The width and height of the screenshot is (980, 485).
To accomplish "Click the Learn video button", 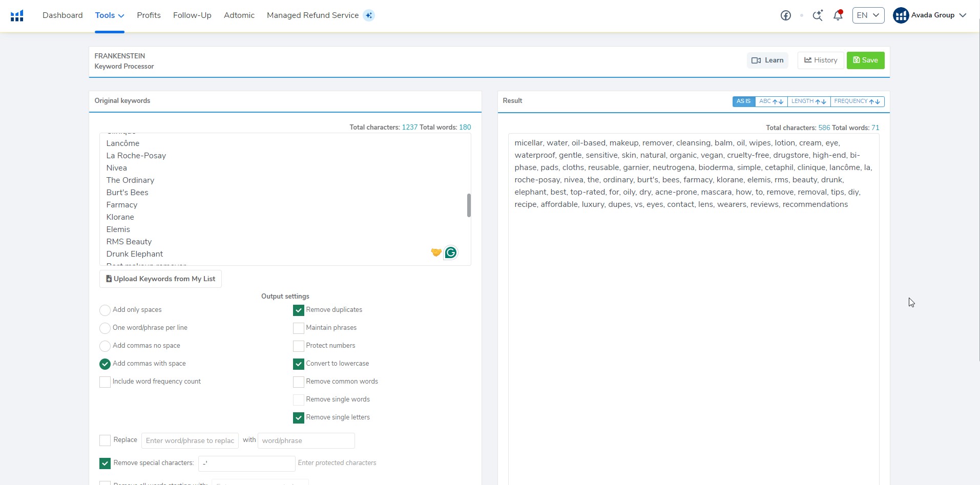I will tap(767, 60).
